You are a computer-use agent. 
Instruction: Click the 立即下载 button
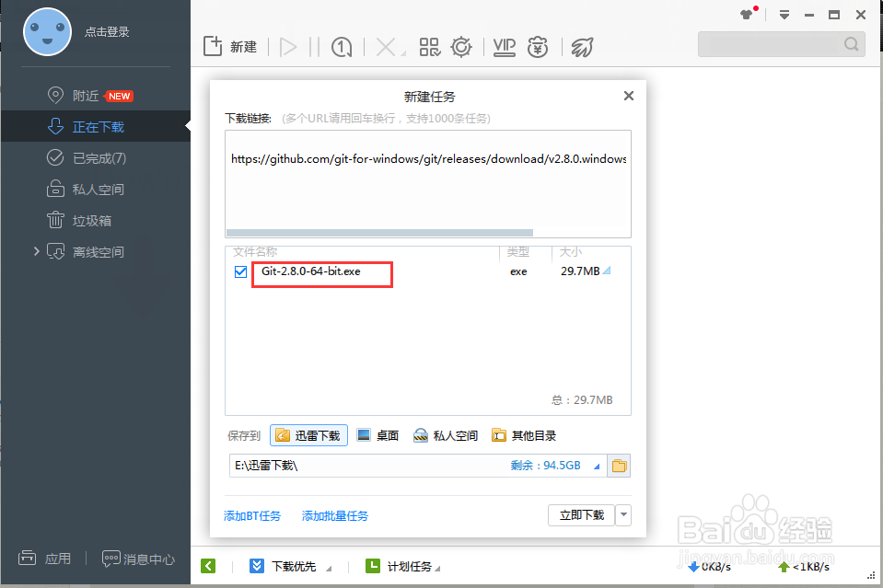582,515
